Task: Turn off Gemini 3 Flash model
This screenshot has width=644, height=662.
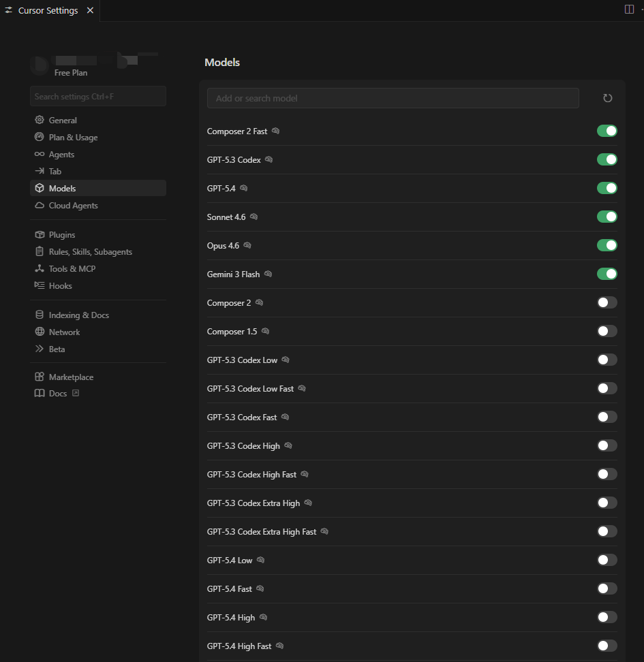Action: tap(607, 274)
